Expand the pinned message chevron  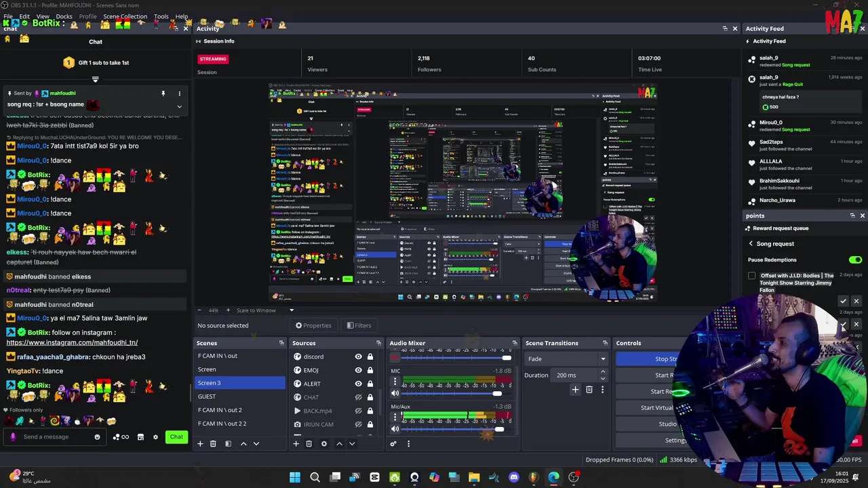[x=179, y=106]
